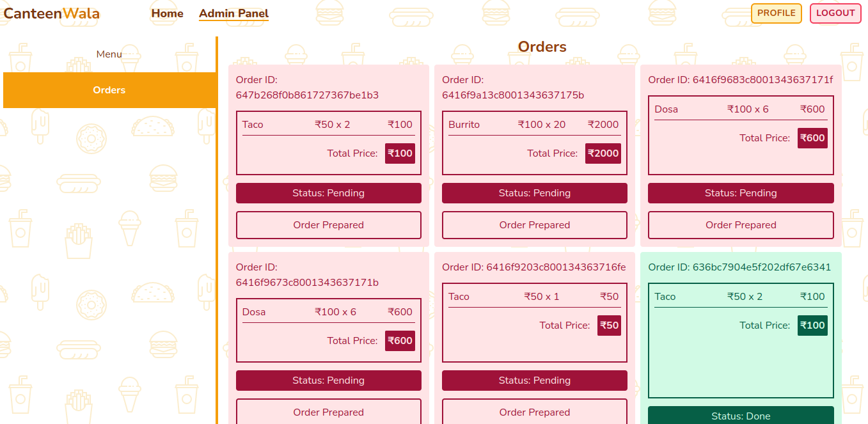Click the CanteenWala logo
Image resolution: width=868 pixels, height=424 pixels.
pos(51,13)
